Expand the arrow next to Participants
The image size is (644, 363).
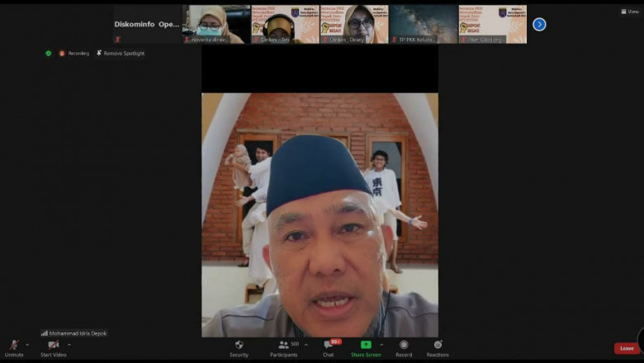pos(306,344)
